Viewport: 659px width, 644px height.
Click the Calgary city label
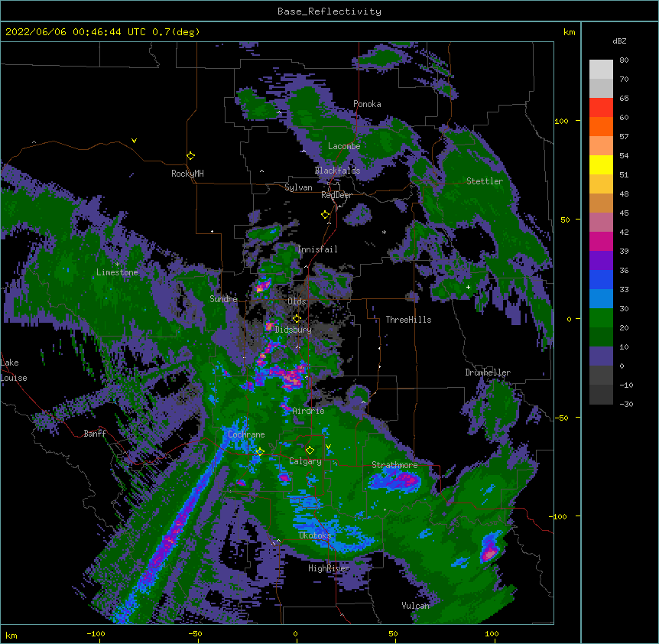[x=305, y=461]
